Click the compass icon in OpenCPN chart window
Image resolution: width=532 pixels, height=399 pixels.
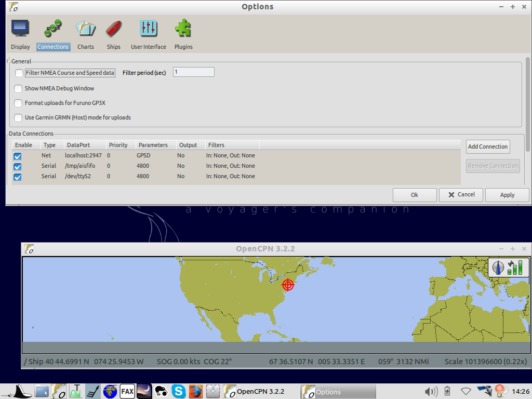click(498, 268)
